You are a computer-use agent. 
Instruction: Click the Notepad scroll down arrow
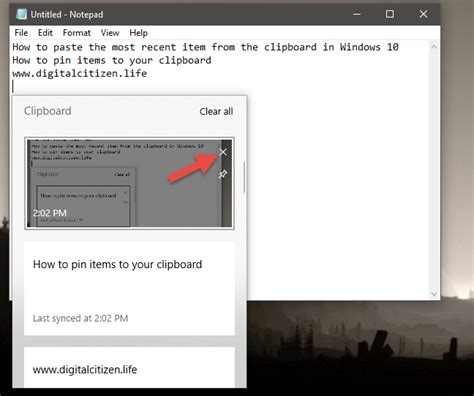pyautogui.click(x=434, y=294)
